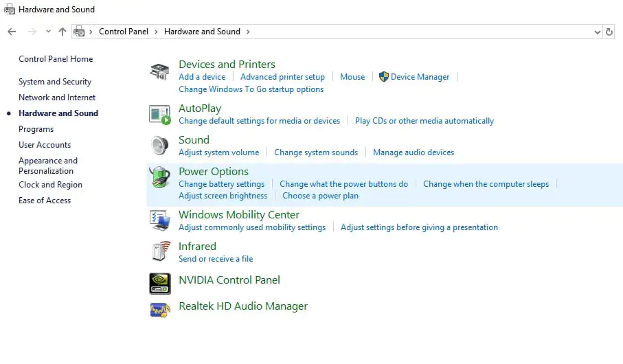Click Change what the power buttons do
The image size is (623, 364).
point(343,184)
